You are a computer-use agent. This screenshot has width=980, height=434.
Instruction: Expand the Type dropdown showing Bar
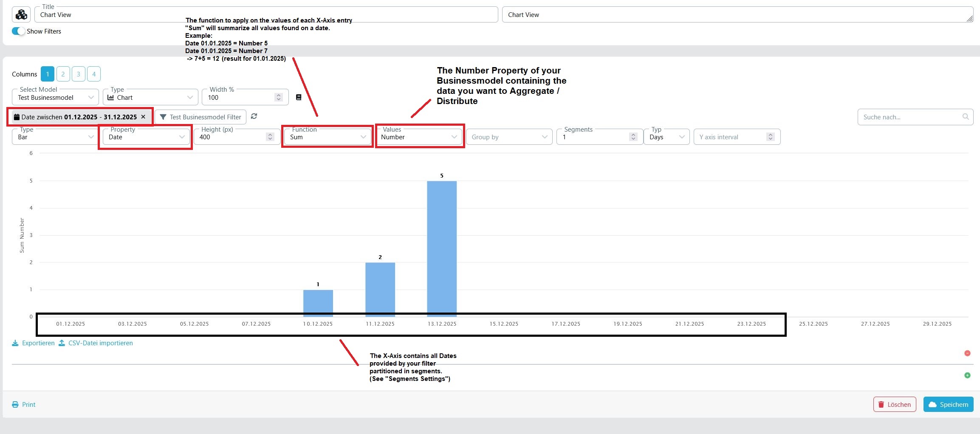54,137
